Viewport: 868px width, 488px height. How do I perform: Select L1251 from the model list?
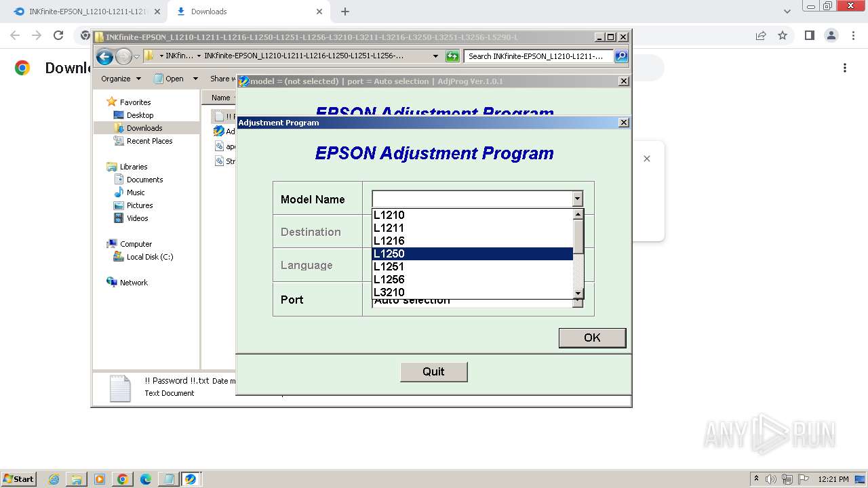tap(473, 266)
